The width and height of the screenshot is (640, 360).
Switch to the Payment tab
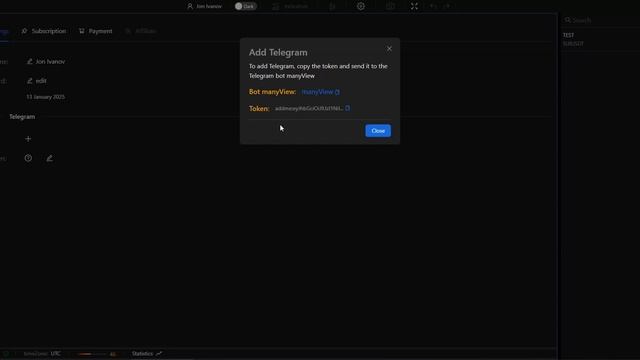click(x=96, y=31)
